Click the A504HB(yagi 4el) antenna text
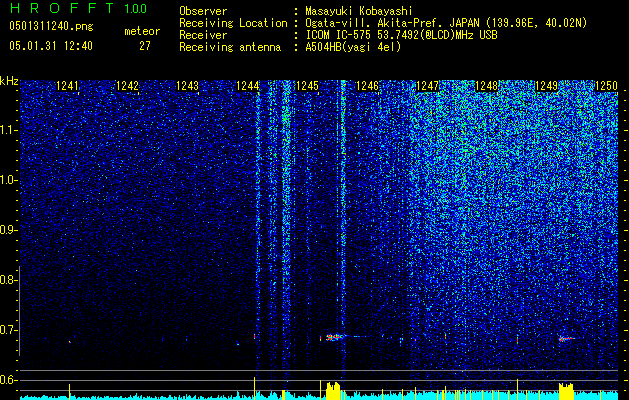Screen dimensions: 629x400 (353, 47)
